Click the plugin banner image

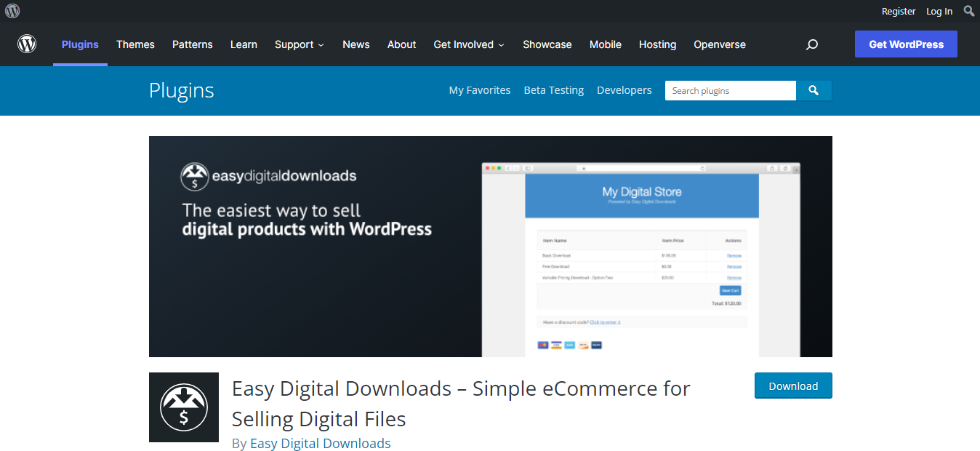491,247
